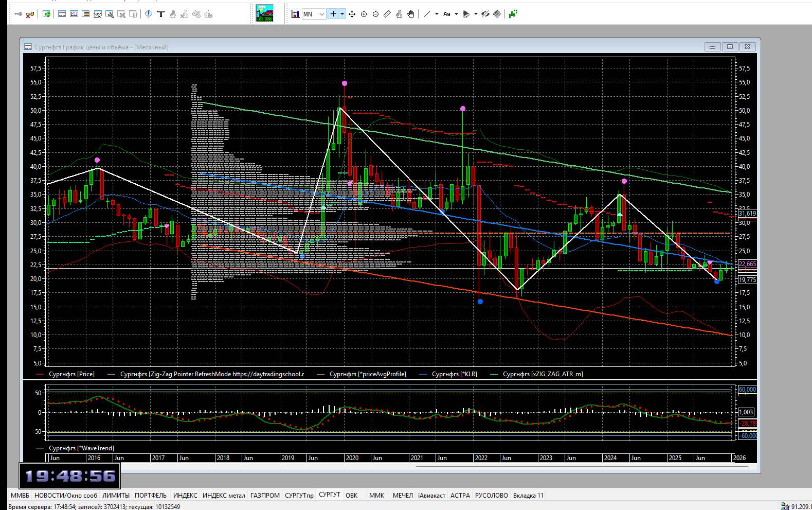Expand the Aa text tool arrow

pos(456,14)
